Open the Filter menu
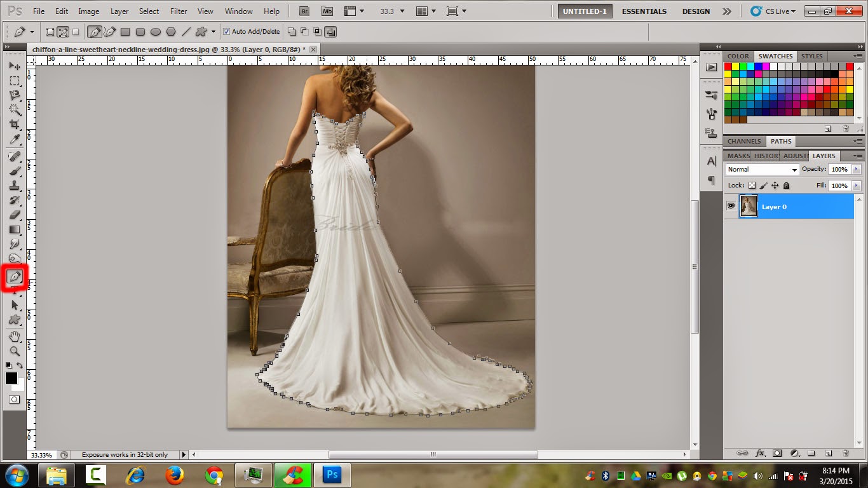 click(x=179, y=11)
